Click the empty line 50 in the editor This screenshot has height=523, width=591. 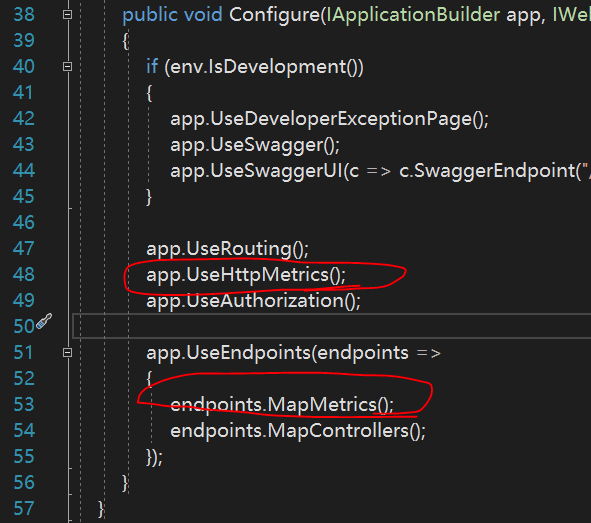click(x=332, y=326)
